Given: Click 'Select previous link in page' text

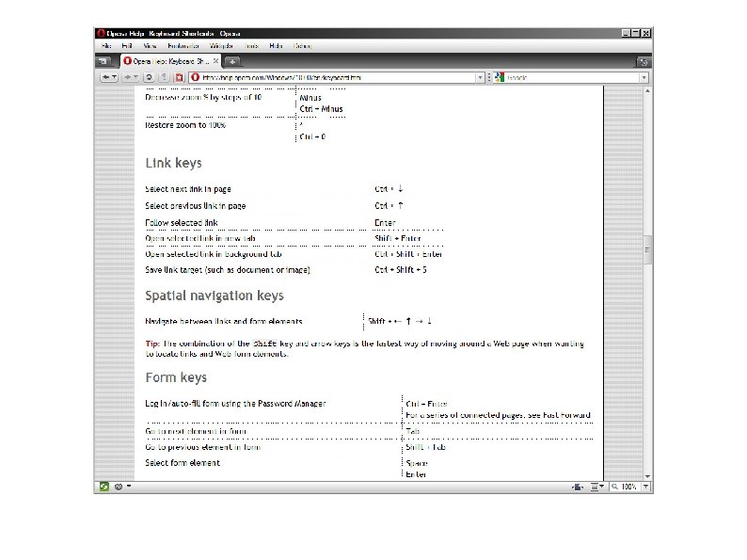Looking at the screenshot, I should point(196,206).
